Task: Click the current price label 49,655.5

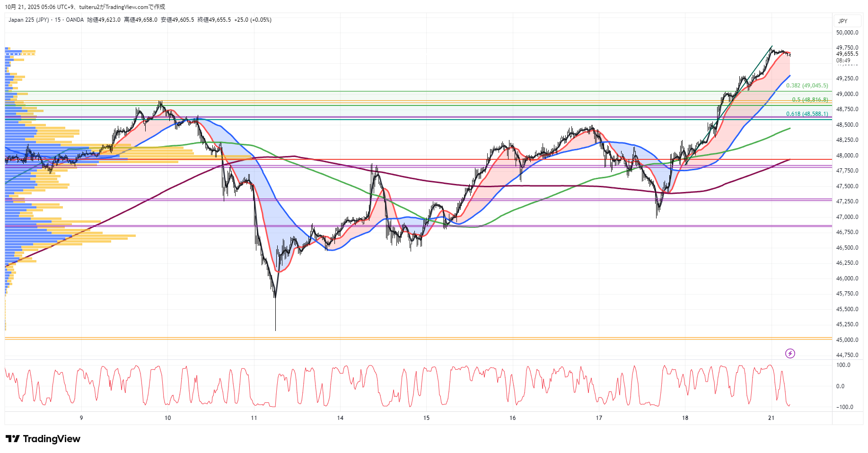Action: (847, 54)
